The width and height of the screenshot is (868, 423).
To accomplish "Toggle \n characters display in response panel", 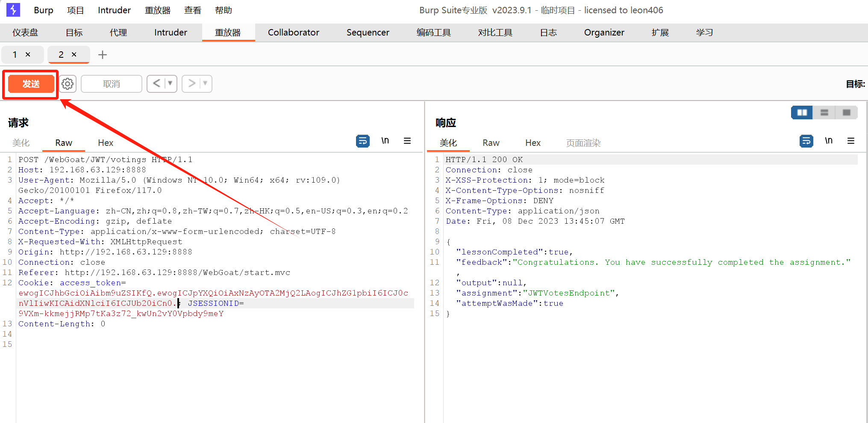I will [x=829, y=141].
